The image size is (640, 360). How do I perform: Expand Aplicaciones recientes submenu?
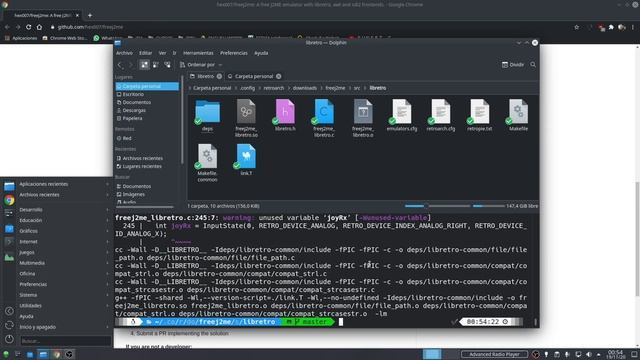click(x=63, y=184)
